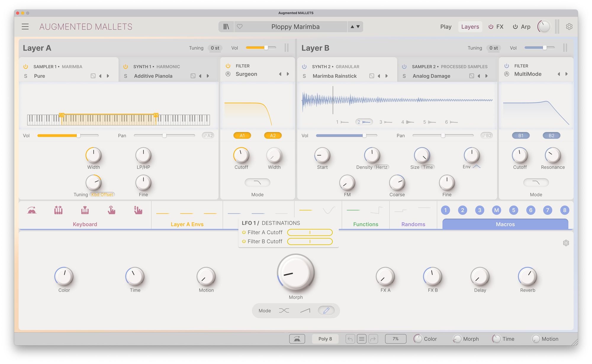Toggle Sampler 2 Processed Samples power button

(x=404, y=67)
